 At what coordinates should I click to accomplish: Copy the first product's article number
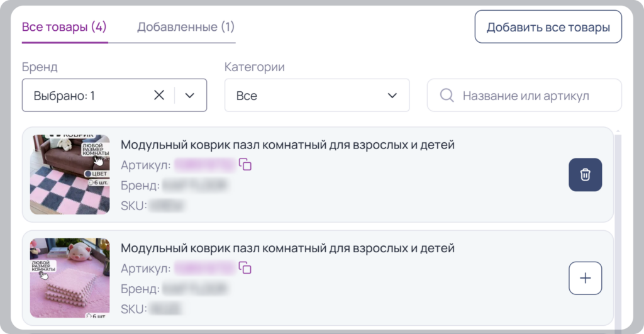pos(245,164)
